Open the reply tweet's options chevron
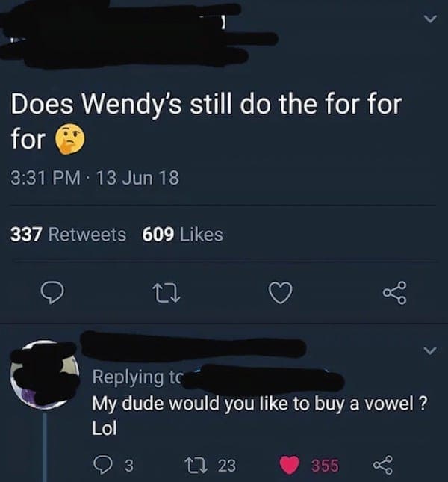The height and width of the screenshot is (482, 448). 429,350
